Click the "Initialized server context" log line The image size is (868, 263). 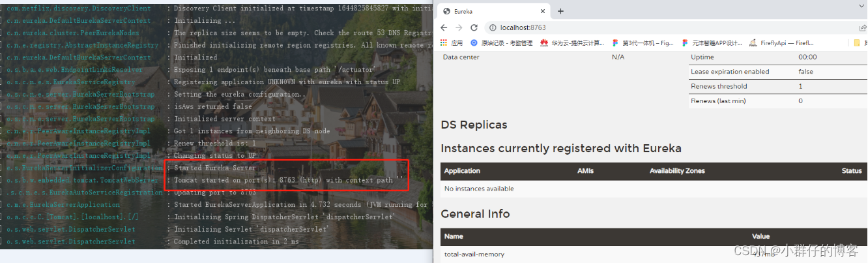point(225,119)
